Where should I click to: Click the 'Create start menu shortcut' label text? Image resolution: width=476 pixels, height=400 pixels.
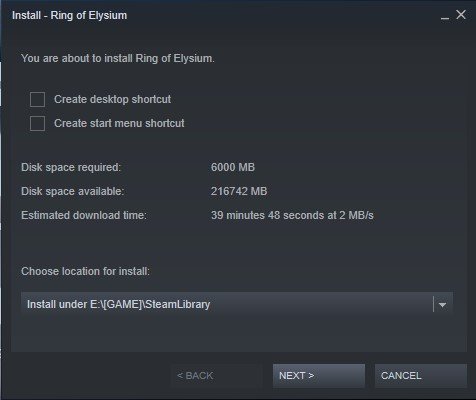coord(119,123)
